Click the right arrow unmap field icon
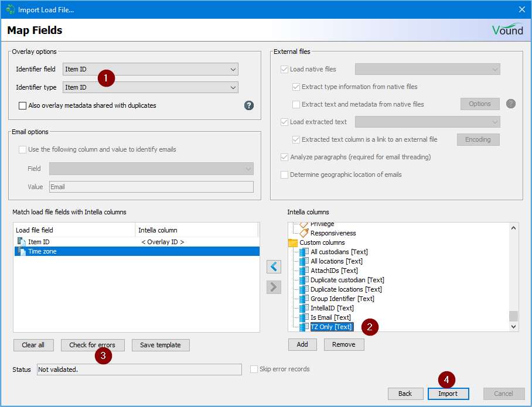The height and width of the screenshot is (407, 532). pos(274,287)
